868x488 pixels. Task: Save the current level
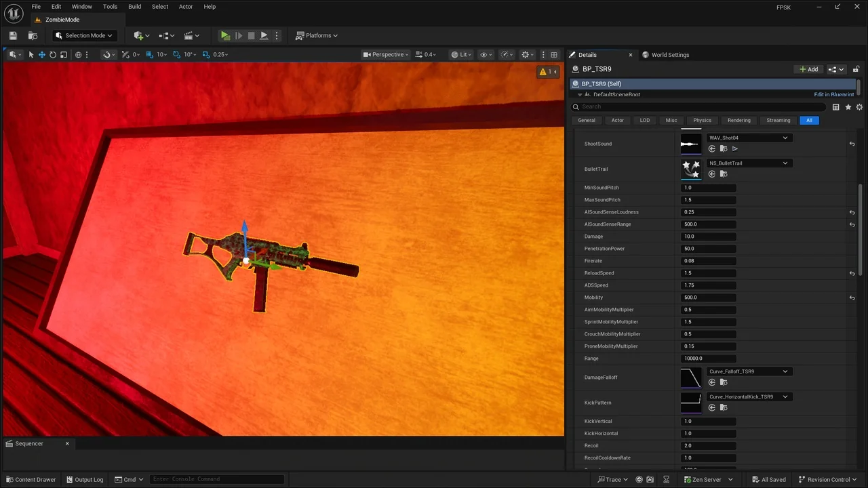click(x=13, y=35)
